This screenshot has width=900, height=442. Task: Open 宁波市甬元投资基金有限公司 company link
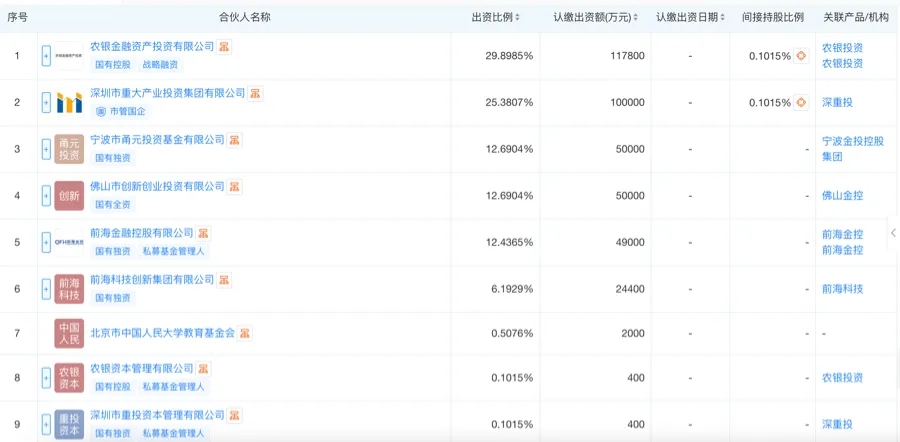point(157,139)
